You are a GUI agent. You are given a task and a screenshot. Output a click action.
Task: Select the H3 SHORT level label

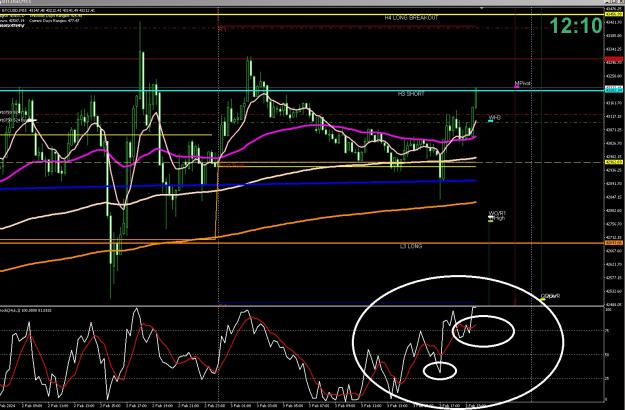[411, 94]
